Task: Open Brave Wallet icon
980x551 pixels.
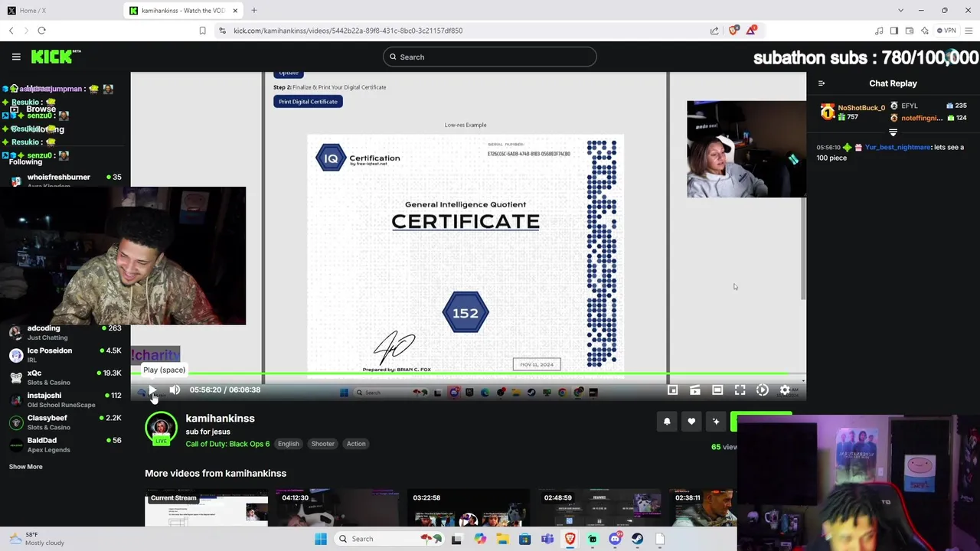Action: 910,31
